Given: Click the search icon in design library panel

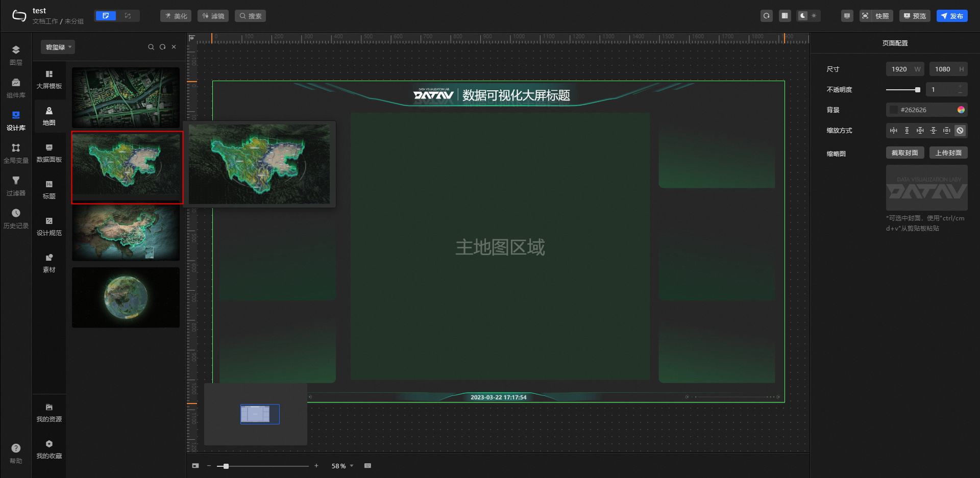Looking at the screenshot, I should 151,47.
